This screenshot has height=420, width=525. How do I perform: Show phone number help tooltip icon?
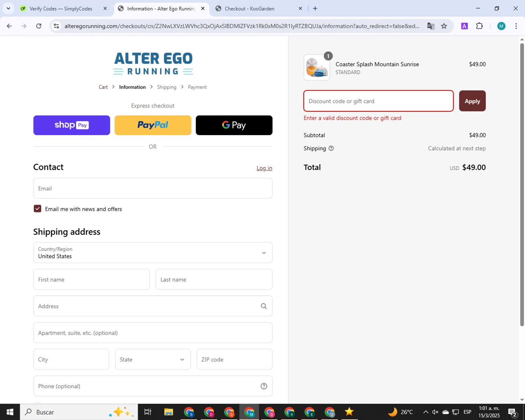click(x=264, y=386)
